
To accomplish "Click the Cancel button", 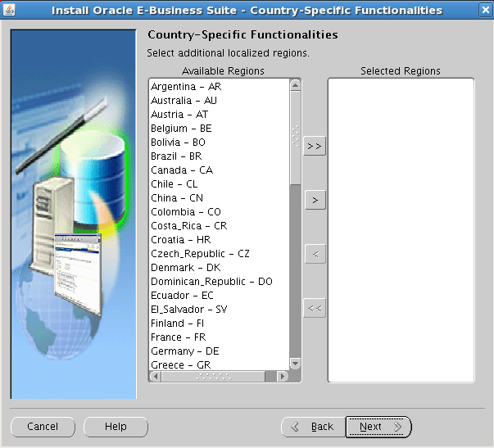I will (x=43, y=427).
